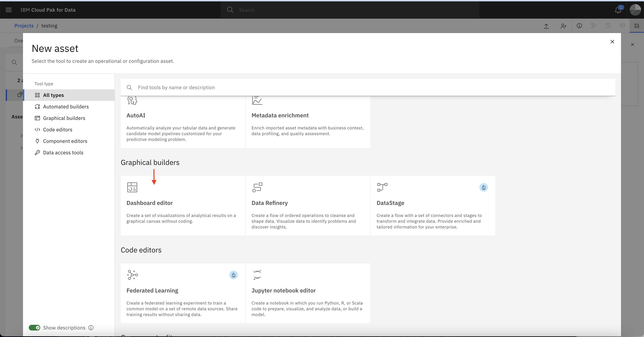
Task: Click the Federated Learning tile icon
Action: 132,275
